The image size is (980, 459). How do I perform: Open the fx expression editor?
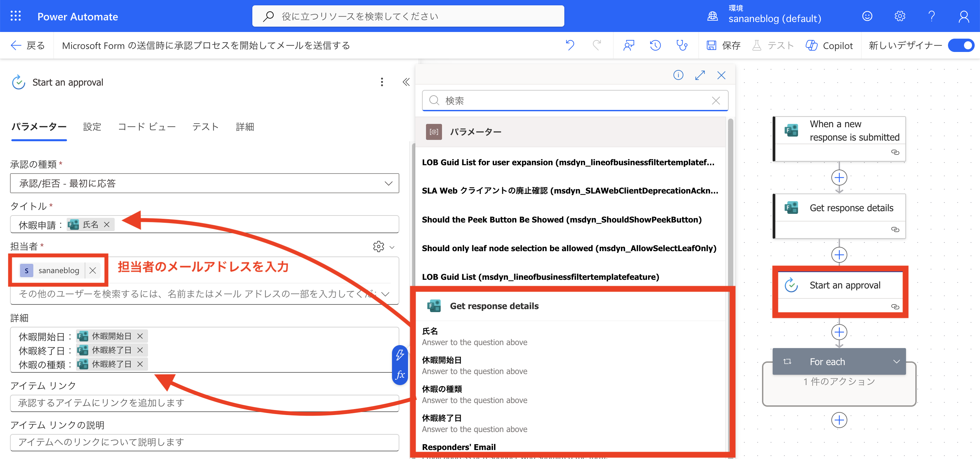pyautogui.click(x=400, y=375)
